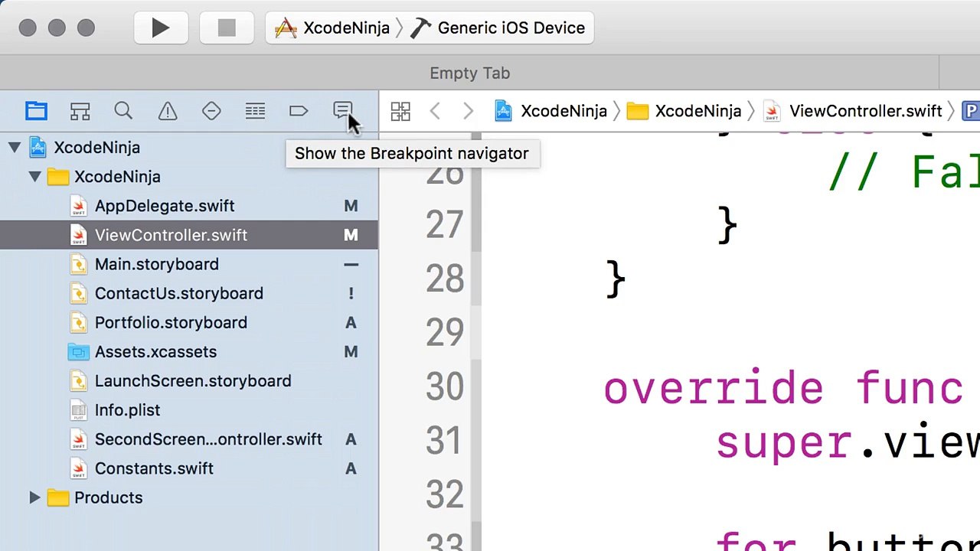Select the Products folder row
The image size is (980, 551).
(189, 497)
